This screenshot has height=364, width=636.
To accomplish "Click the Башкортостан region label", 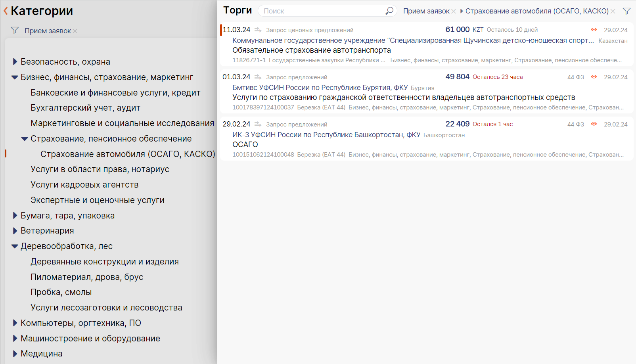I will pos(444,135).
